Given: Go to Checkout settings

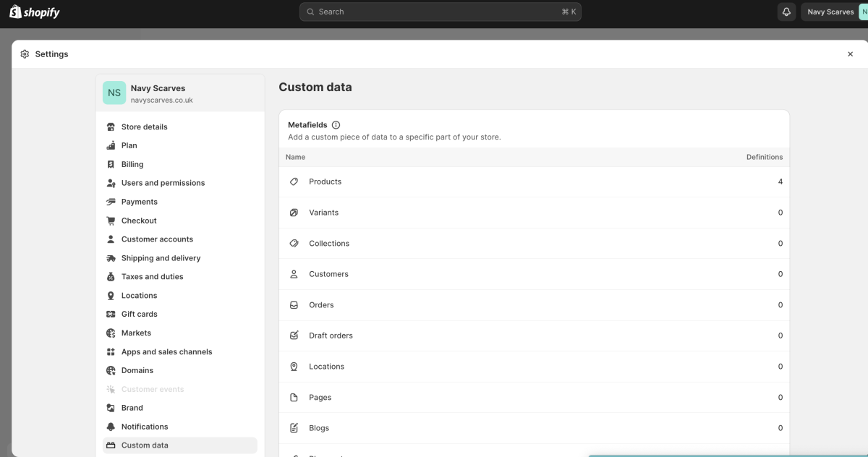Looking at the screenshot, I should [139, 221].
